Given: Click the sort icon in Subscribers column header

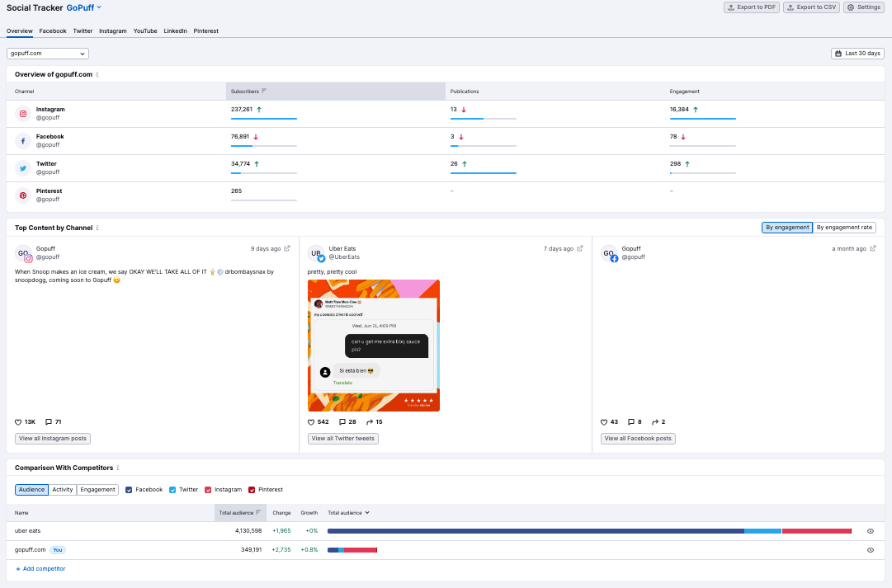Looking at the screenshot, I should coord(264,91).
